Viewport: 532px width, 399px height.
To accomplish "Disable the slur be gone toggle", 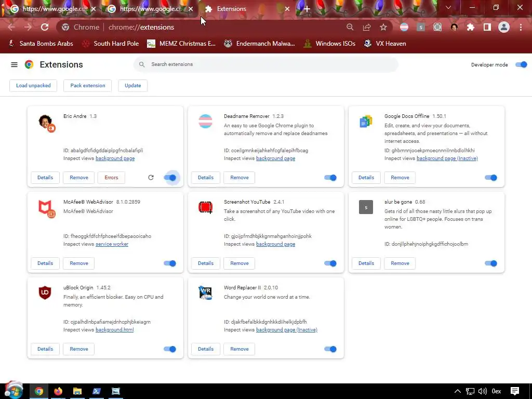I will (x=490, y=263).
